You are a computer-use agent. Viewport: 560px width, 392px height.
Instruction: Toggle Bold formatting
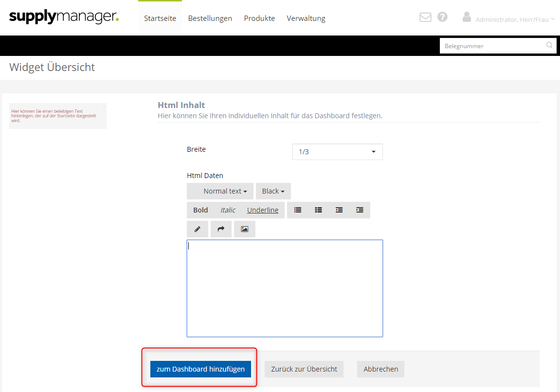(200, 210)
